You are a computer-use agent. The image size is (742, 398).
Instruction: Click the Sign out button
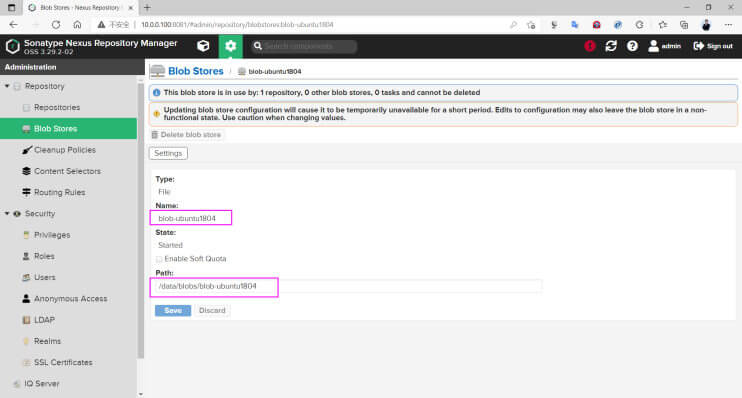click(x=713, y=46)
